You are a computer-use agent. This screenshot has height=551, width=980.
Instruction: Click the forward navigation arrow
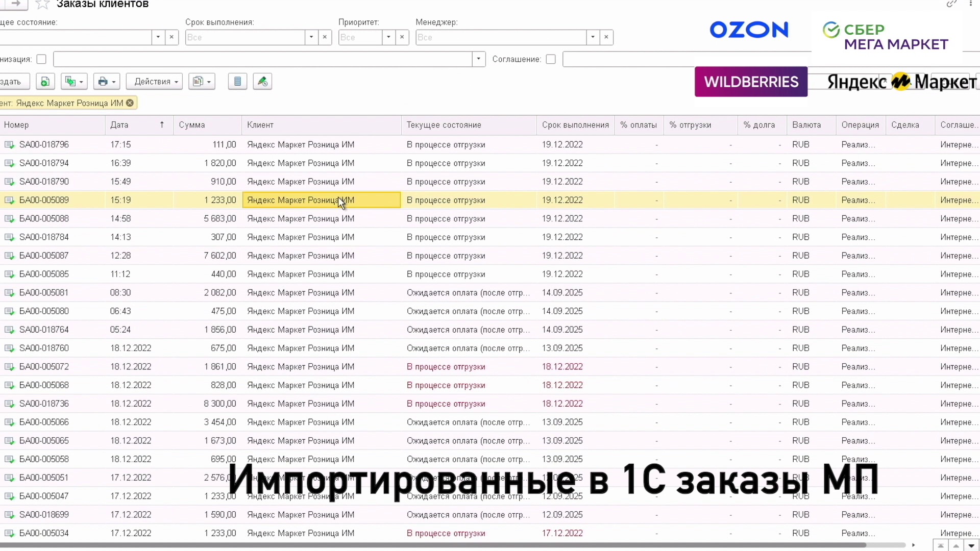[x=16, y=4]
